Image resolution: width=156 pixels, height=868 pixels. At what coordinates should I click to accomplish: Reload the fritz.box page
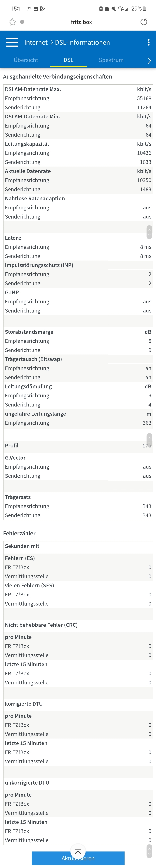[144, 22]
